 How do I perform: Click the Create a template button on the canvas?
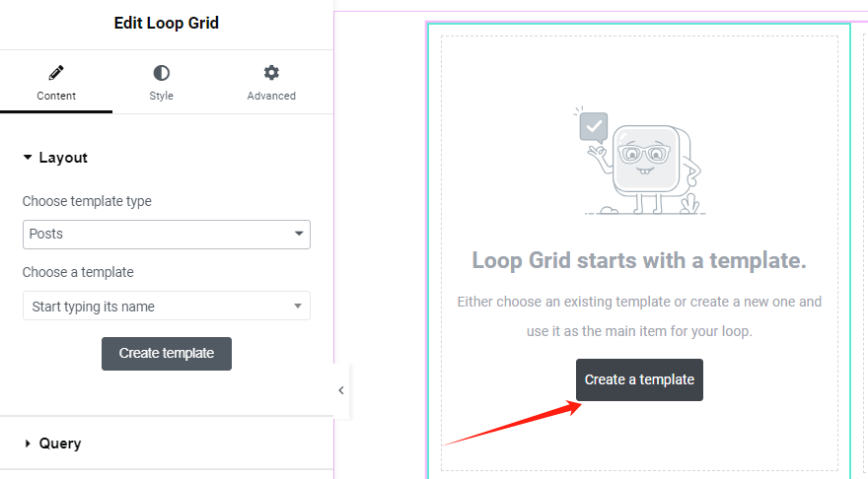pyautogui.click(x=639, y=379)
